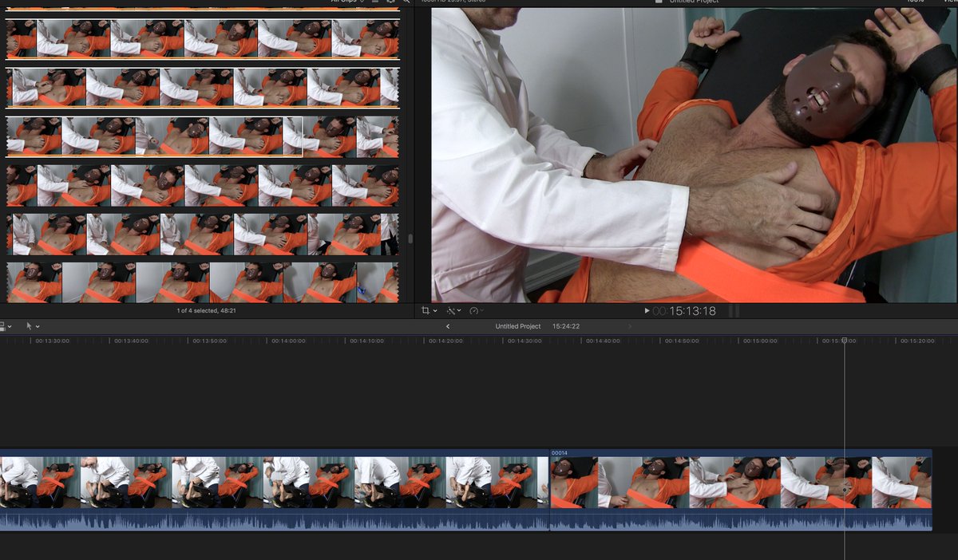958x560 pixels.
Task: Click the Untitled Project timeline title
Action: click(518, 326)
